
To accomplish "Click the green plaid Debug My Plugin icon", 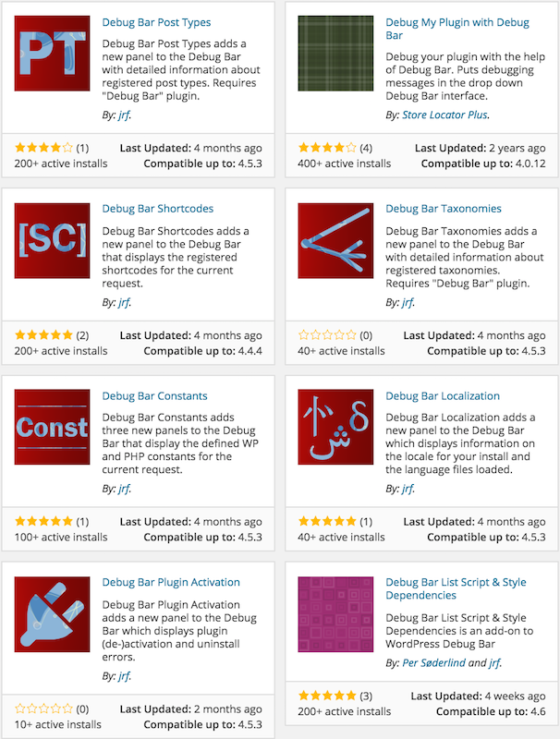I will [x=335, y=54].
